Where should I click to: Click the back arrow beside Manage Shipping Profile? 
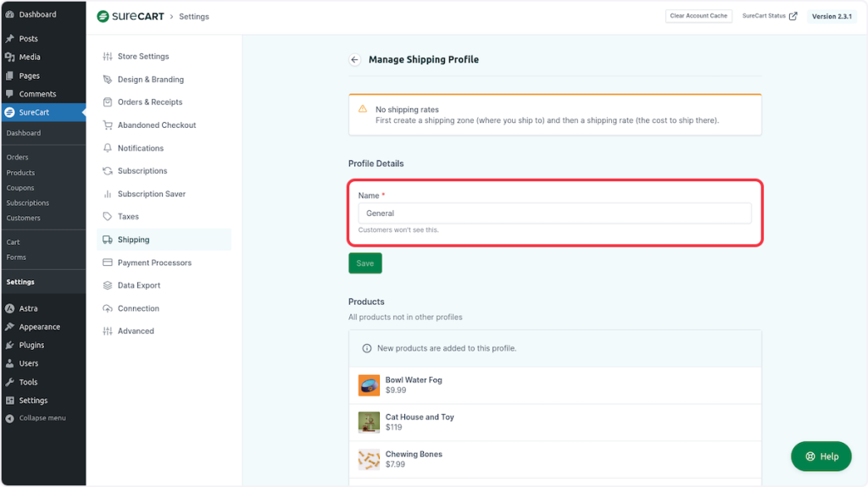point(355,60)
